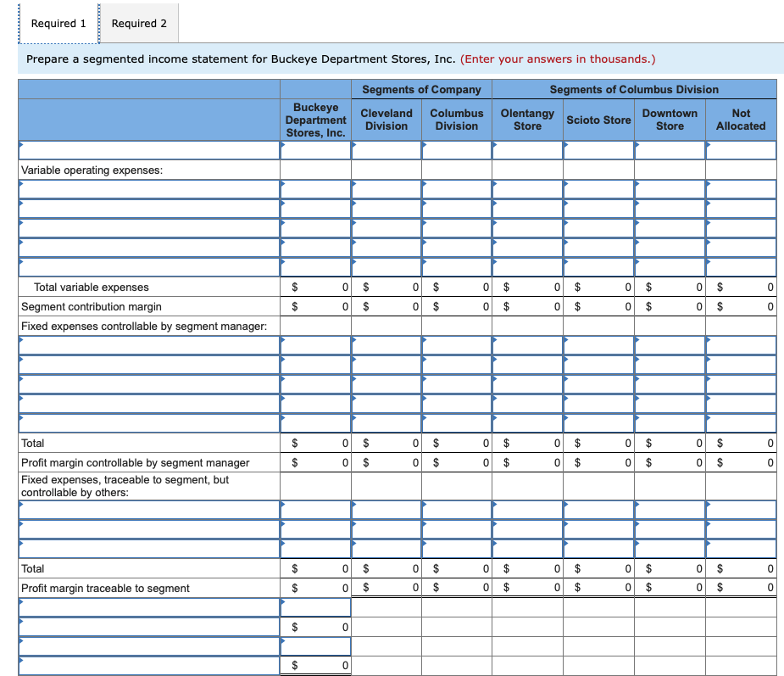784x676 pixels.
Task: Click 'Segment contribution margin' row label
Action: (91, 307)
